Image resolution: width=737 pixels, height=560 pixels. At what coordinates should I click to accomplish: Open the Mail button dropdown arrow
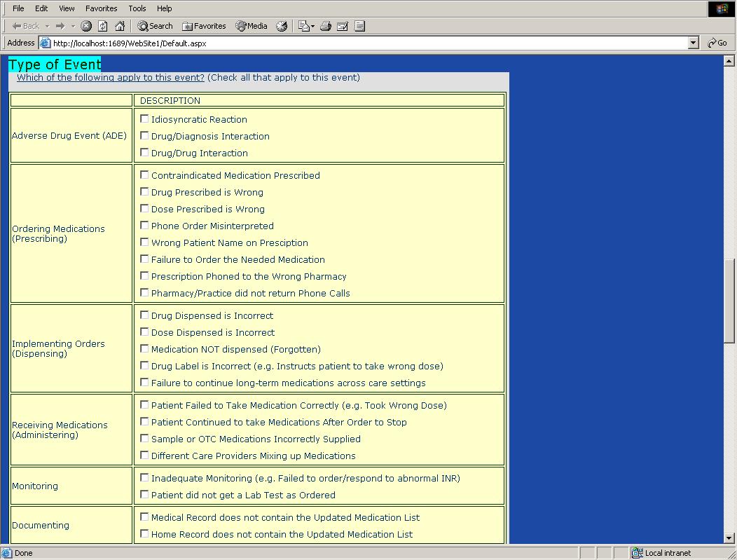(x=312, y=27)
